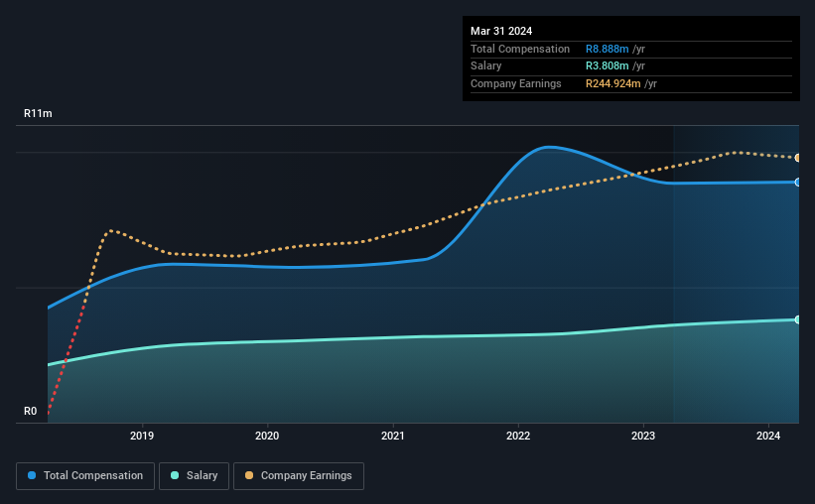Click the 2019 x-axis label

point(142,436)
